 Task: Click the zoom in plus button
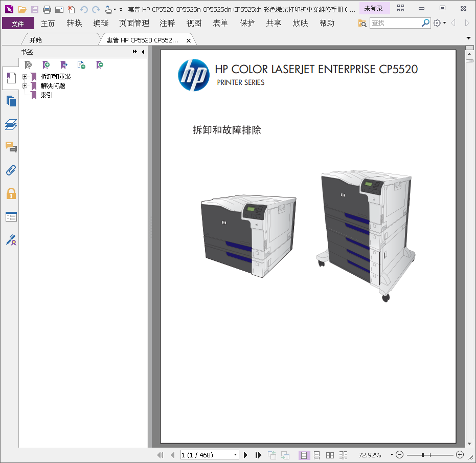pyautogui.click(x=460, y=455)
